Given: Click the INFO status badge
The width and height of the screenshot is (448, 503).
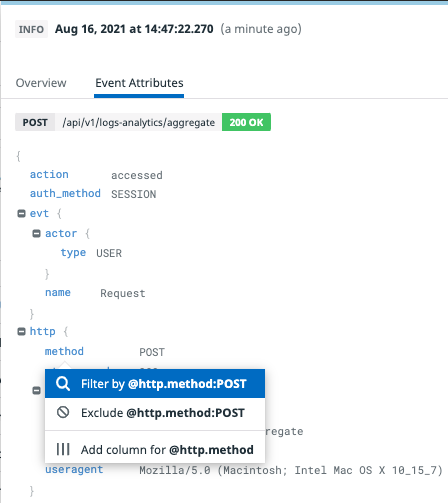Looking at the screenshot, I should (31, 29).
